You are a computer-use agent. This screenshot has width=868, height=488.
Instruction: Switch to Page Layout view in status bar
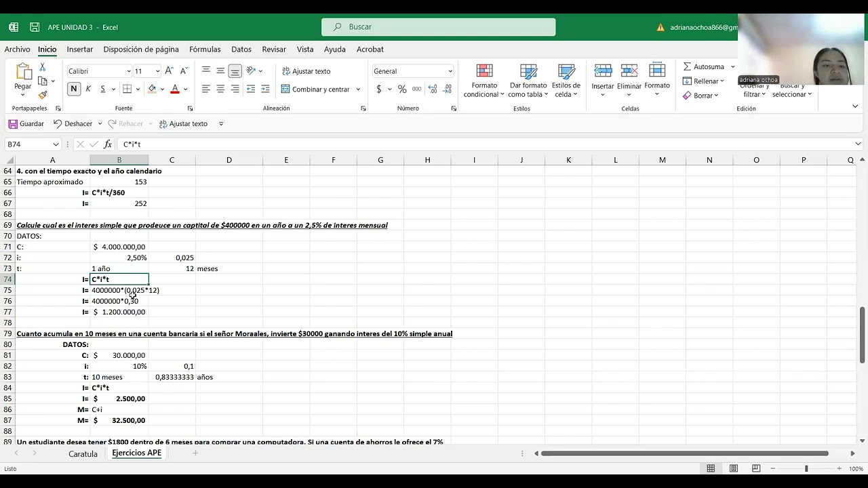point(734,468)
